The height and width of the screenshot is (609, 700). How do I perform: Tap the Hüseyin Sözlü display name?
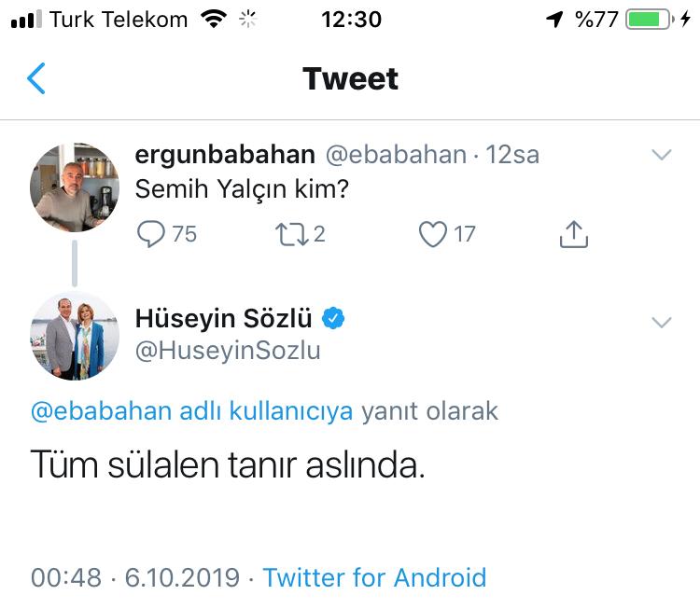pos(224,319)
